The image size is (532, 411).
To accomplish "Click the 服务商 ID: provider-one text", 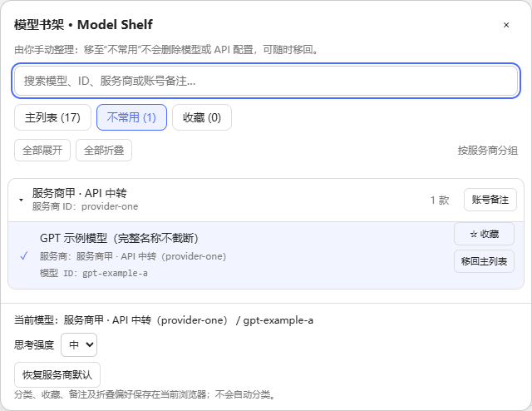I will tap(85, 206).
